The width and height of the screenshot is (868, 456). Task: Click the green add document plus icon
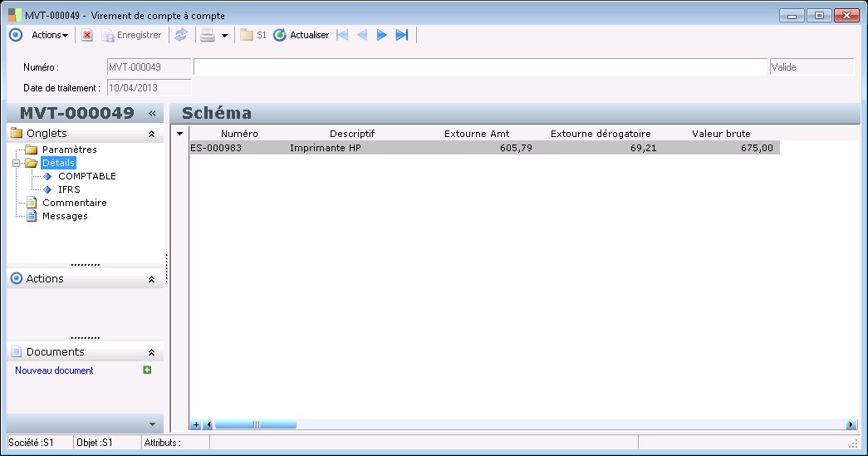pos(147,370)
